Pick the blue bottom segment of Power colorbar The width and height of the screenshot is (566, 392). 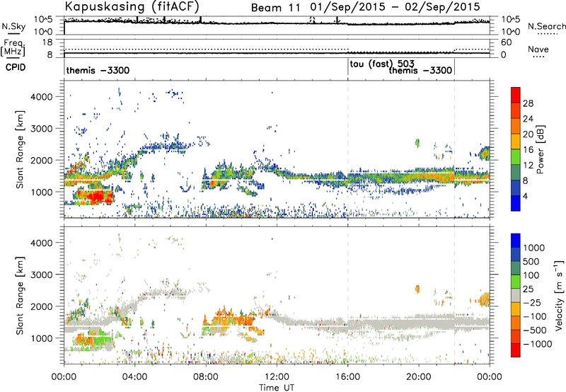(516, 203)
